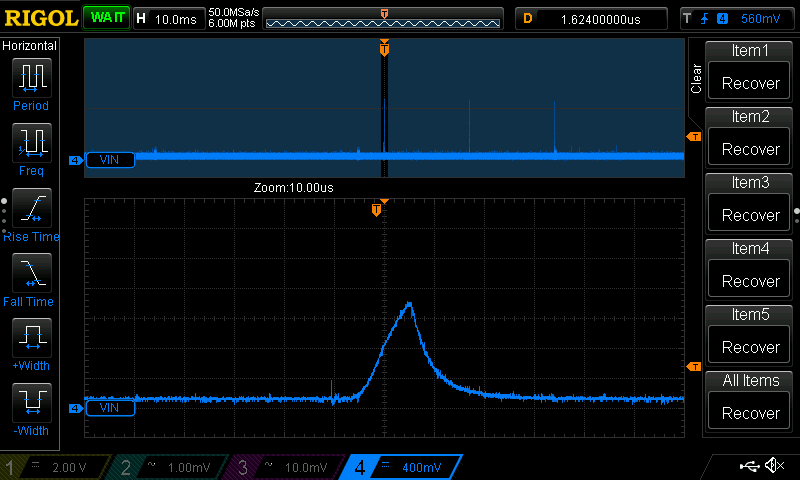Click the lower trigger level T arrow
This screenshot has height=480, width=800.
point(694,366)
